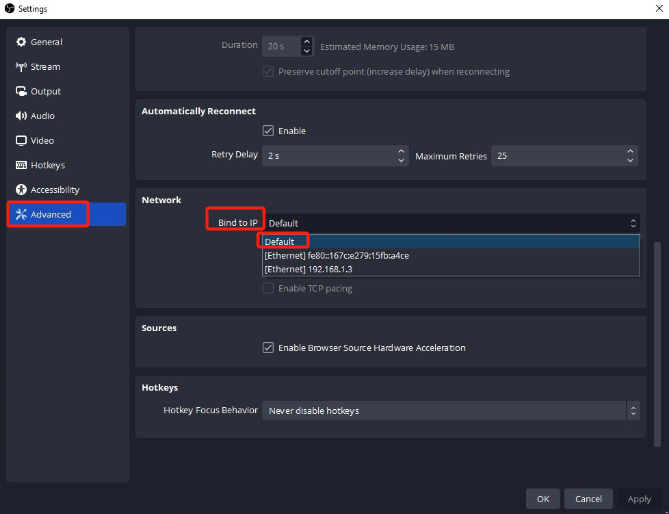Click the Sources section heading

point(159,328)
